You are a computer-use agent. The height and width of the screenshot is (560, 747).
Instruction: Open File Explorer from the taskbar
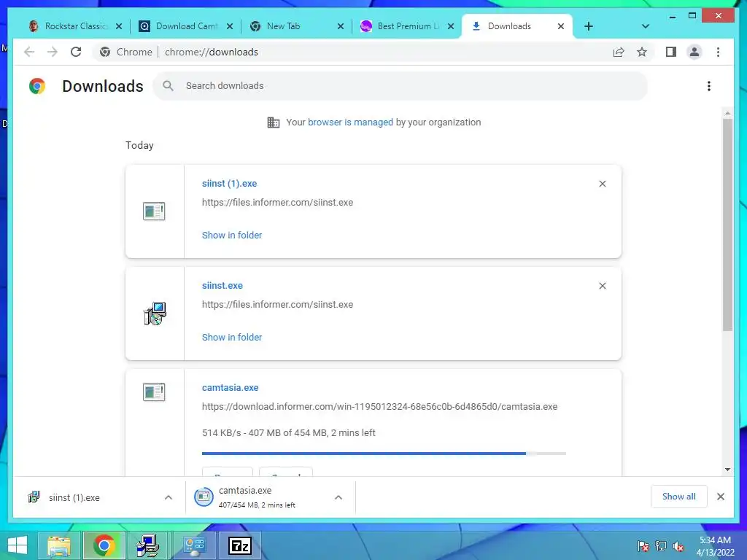coord(59,545)
